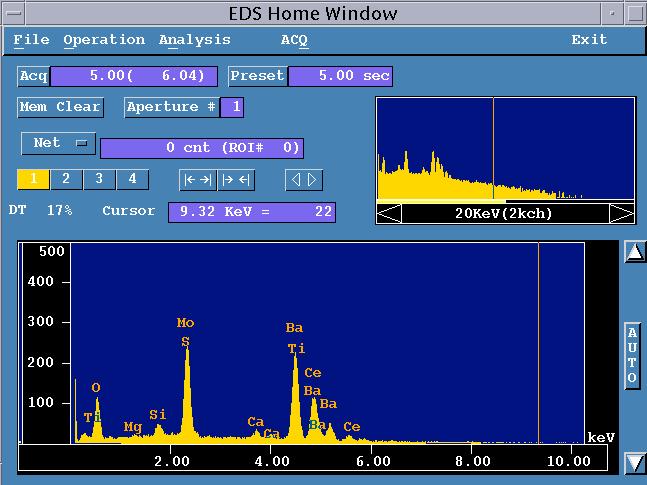This screenshot has height=485, width=647.
Task: Click the Aperture # button
Action: click(171, 107)
